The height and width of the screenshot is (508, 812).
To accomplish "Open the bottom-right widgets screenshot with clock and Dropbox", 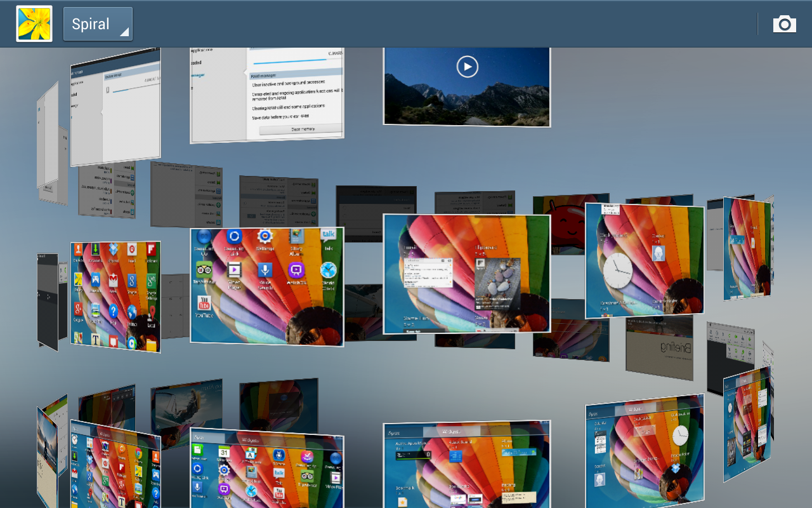I will point(644,451).
